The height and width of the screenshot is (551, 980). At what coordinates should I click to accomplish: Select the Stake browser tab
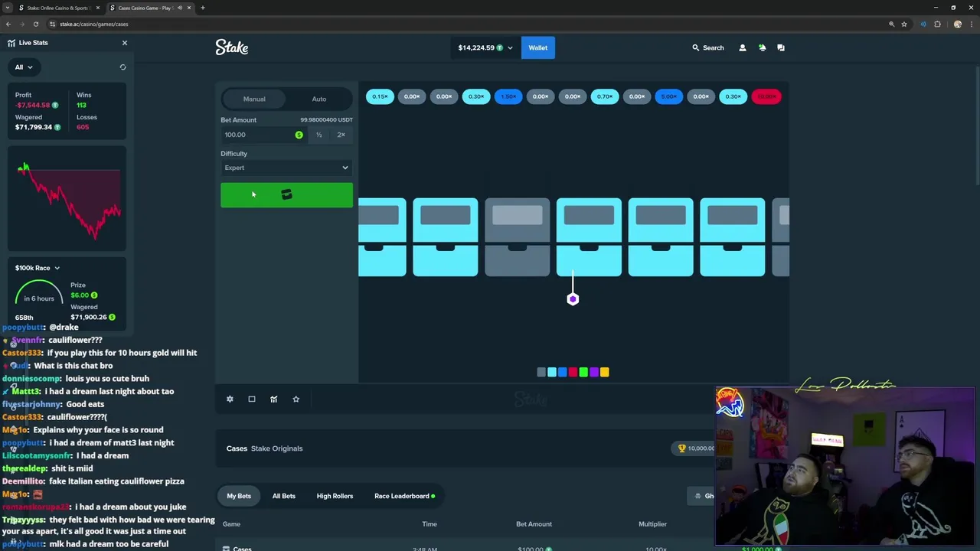[x=59, y=8]
